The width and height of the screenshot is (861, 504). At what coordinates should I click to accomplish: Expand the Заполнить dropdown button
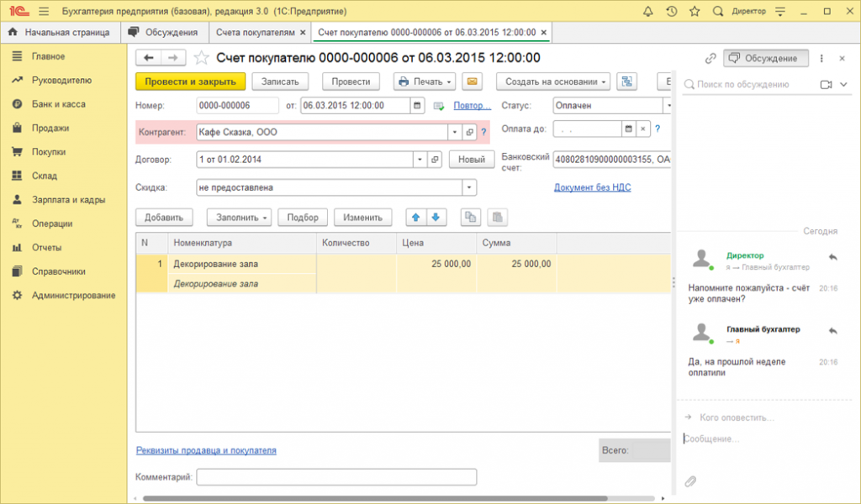[x=239, y=217]
